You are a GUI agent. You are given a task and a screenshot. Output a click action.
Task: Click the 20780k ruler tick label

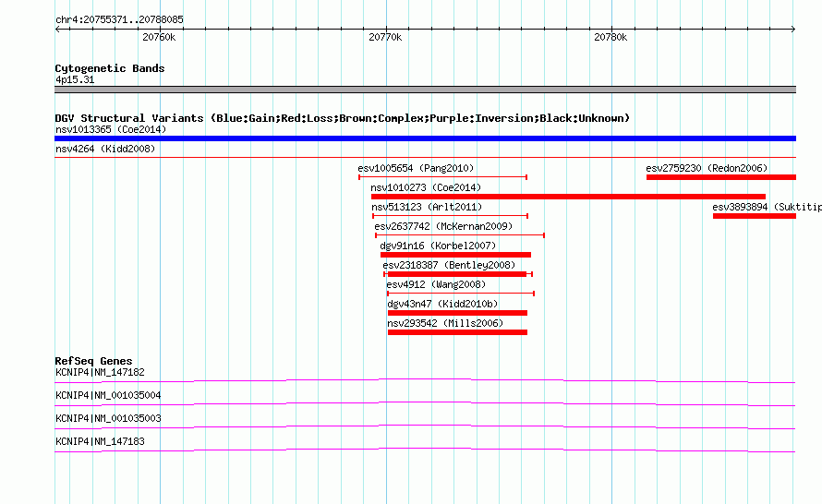610,37
